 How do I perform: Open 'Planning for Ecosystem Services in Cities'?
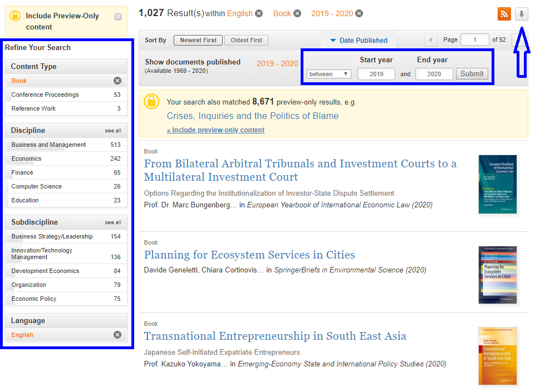249,255
